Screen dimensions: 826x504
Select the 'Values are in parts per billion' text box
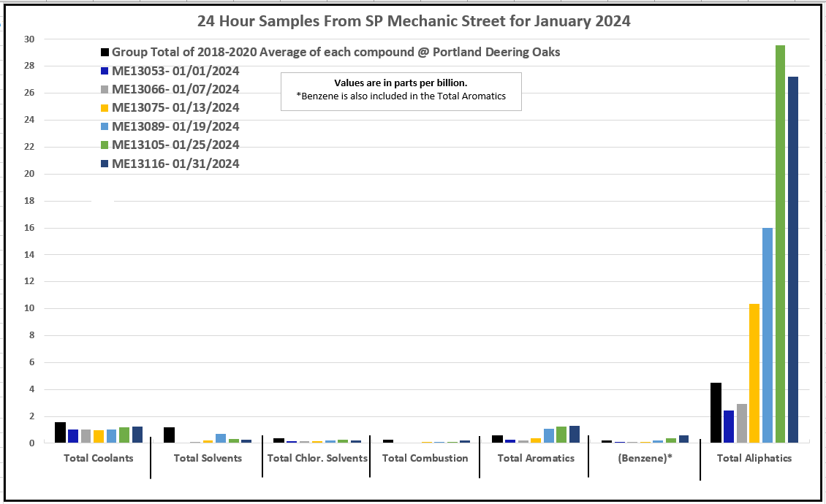click(x=401, y=91)
